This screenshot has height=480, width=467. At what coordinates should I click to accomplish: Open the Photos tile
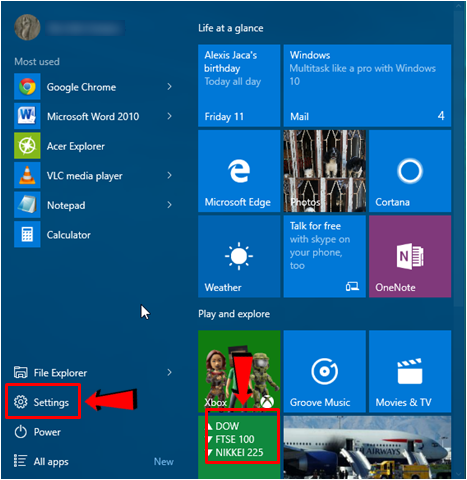click(325, 171)
